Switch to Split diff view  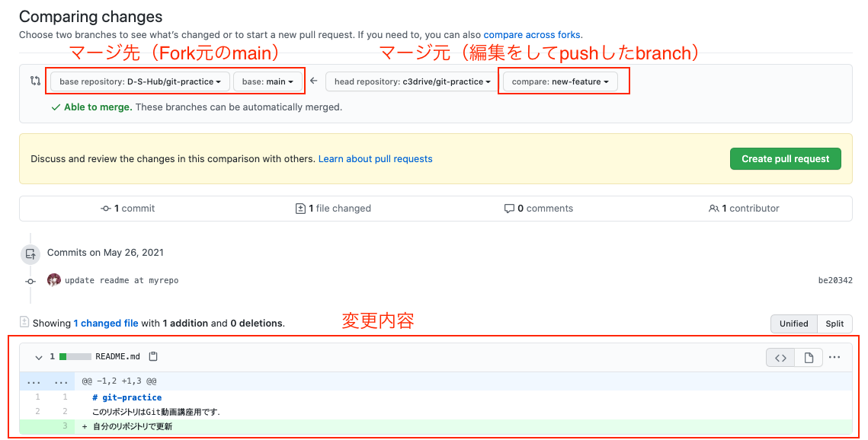[x=834, y=324]
